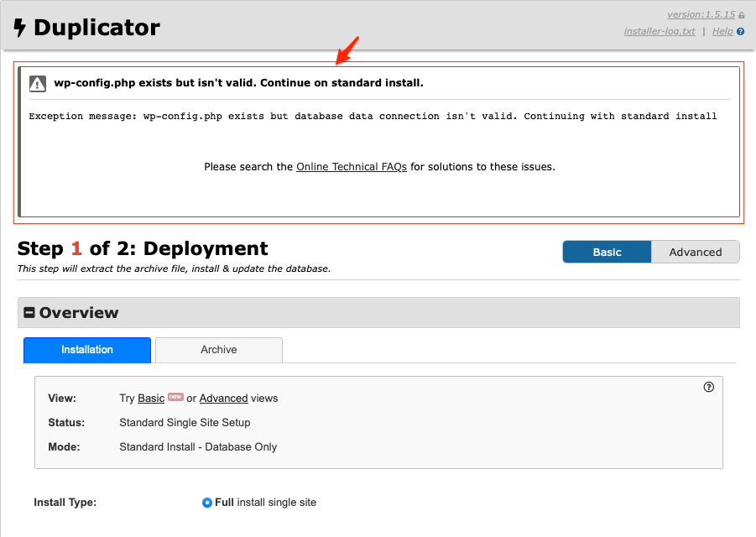Select the Basic mode button
The width and height of the screenshot is (756, 537).
pos(607,252)
